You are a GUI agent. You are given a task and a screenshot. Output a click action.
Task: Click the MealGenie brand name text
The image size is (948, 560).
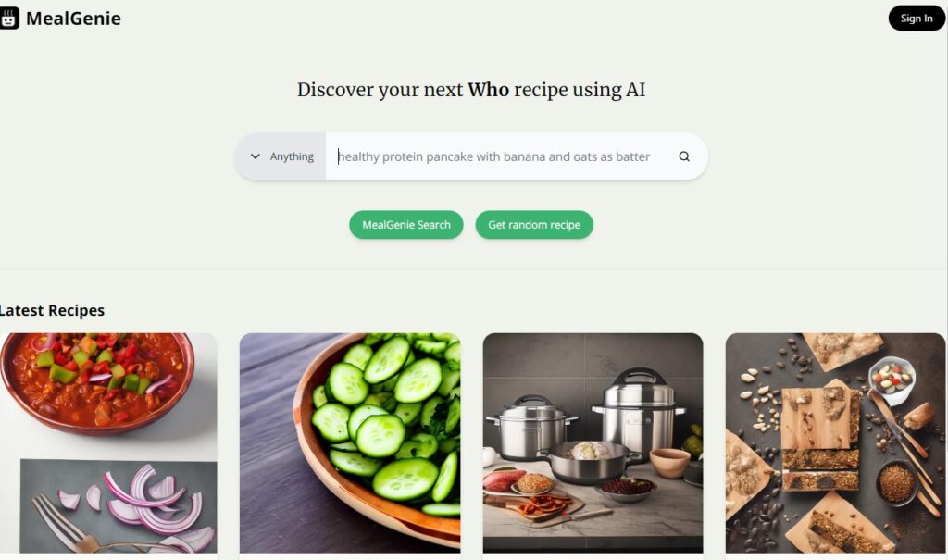(73, 19)
